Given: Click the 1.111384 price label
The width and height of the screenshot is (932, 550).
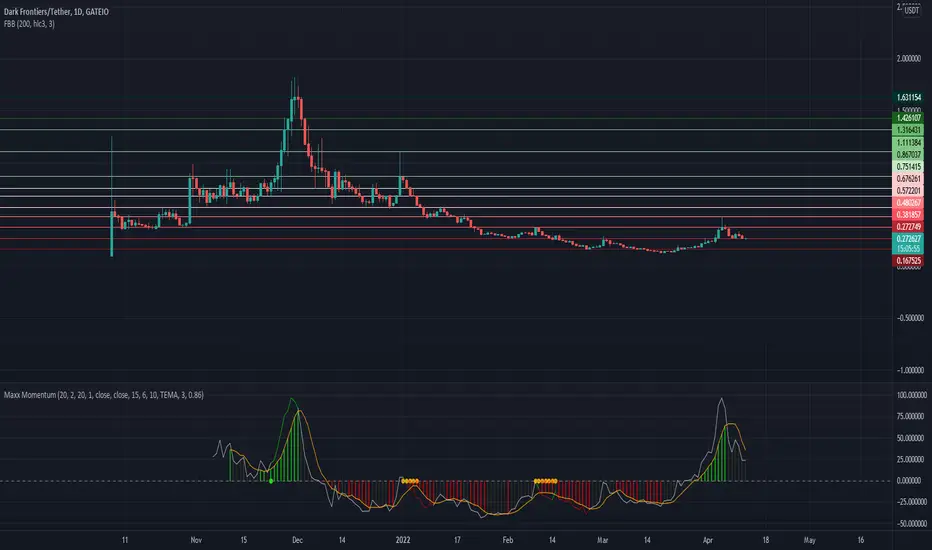Looking at the screenshot, I should click(909, 142).
